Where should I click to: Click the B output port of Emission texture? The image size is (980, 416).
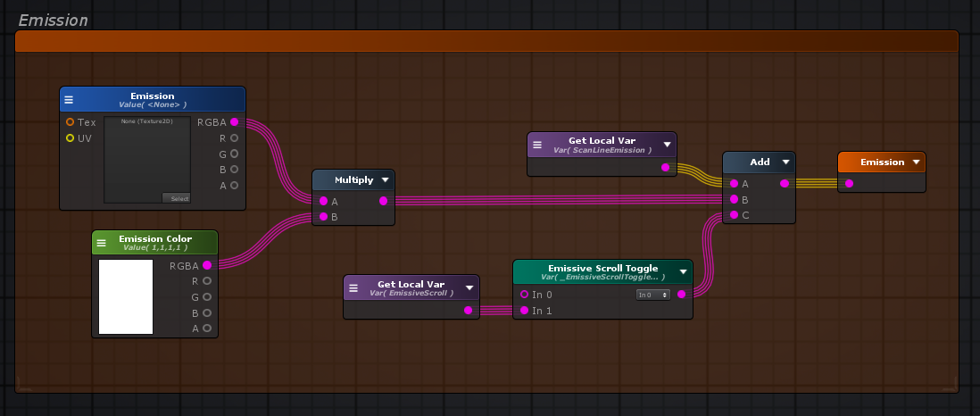pyautogui.click(x=235, y=169)
